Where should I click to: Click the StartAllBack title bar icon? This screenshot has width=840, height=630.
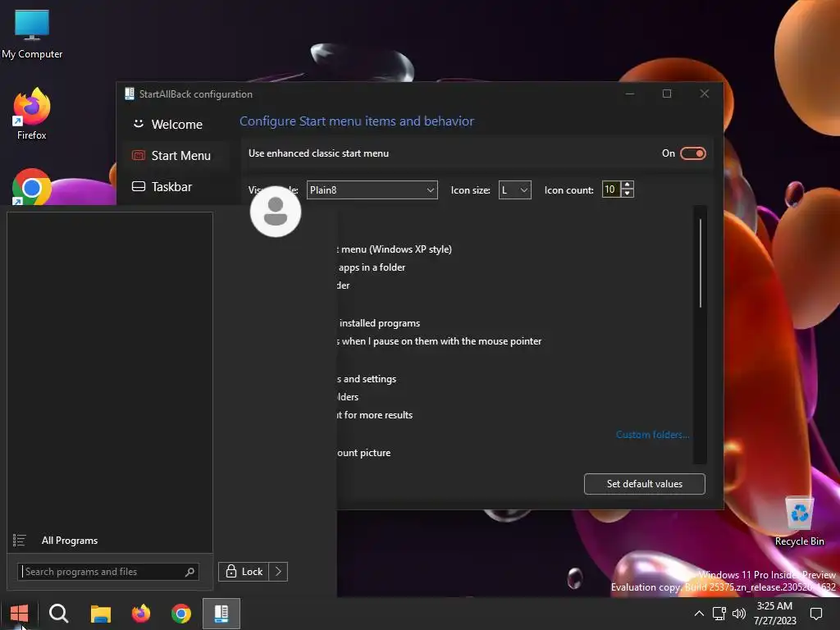[129, 94]
